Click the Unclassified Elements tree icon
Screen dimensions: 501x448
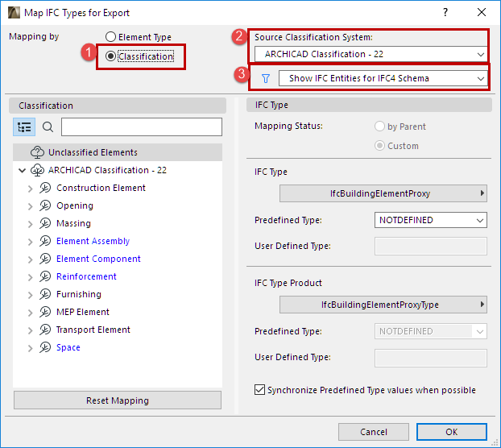(37, 152)
